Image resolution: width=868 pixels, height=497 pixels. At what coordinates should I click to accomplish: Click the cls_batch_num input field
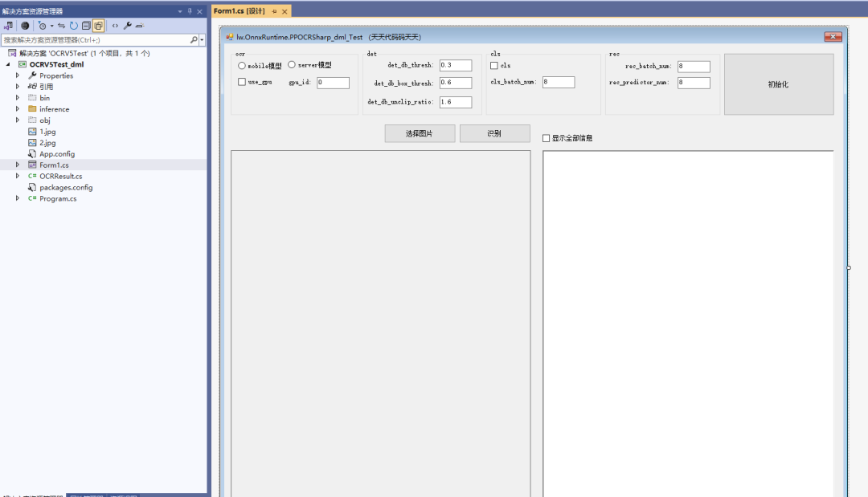(559, 82)
